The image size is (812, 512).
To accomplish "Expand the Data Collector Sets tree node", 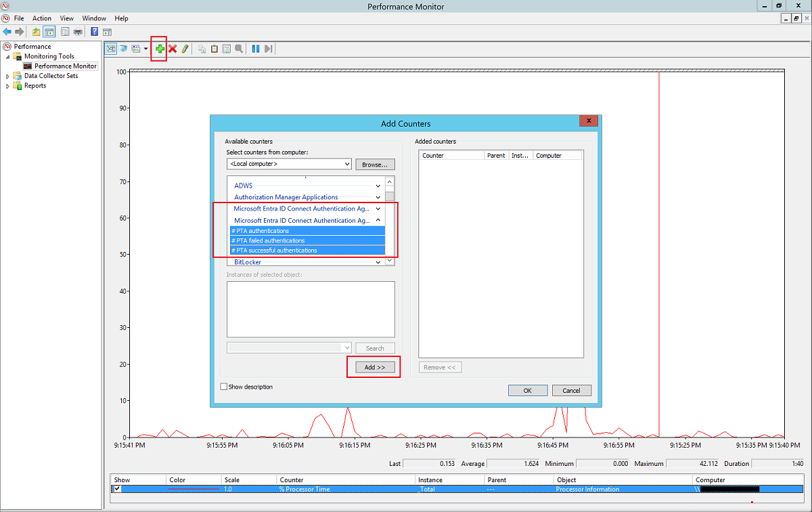I will pyautogui.click(x=8, y=76).
